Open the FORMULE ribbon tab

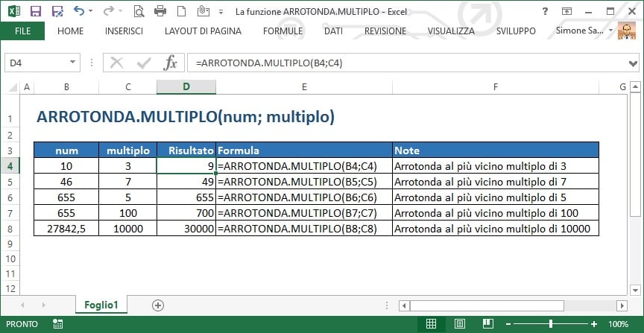click(x=283, y=31)
